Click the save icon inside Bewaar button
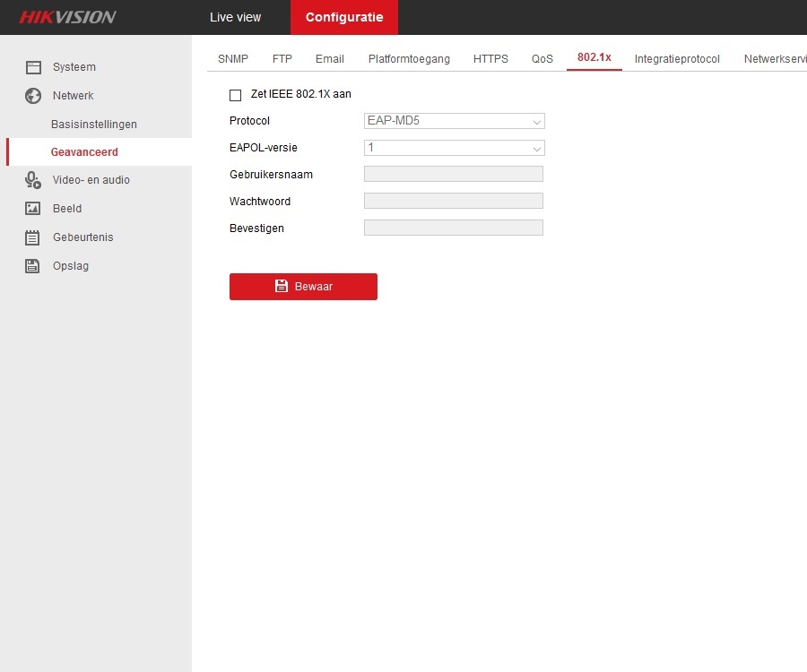 (x=282, y=286)
